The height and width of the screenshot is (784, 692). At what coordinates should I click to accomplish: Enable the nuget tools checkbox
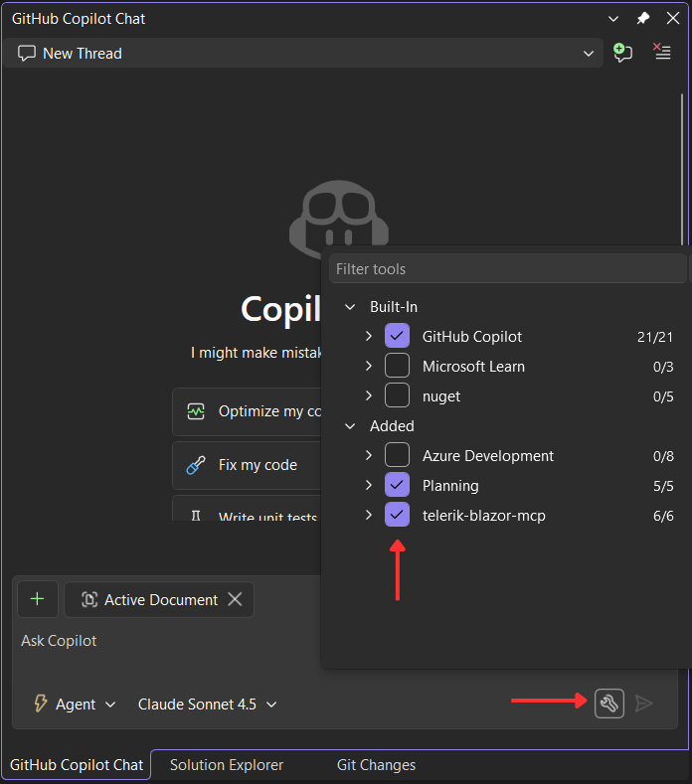point(398,395)
